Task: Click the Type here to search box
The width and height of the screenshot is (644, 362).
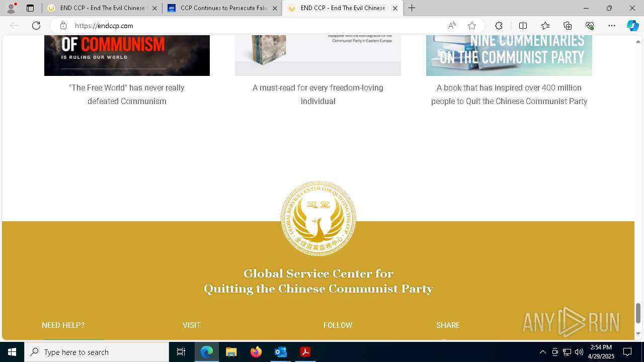Action: pyautogui.click(x=97, y=352)
